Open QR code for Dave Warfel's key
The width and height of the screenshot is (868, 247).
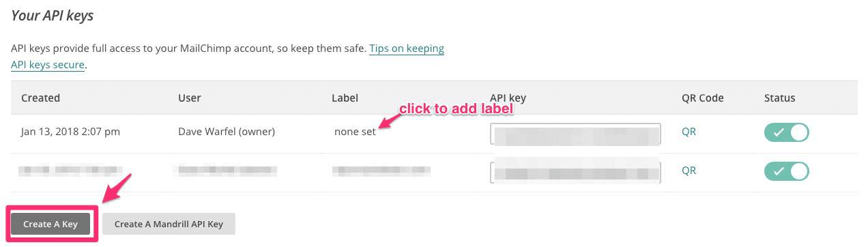tap(689, 132)
